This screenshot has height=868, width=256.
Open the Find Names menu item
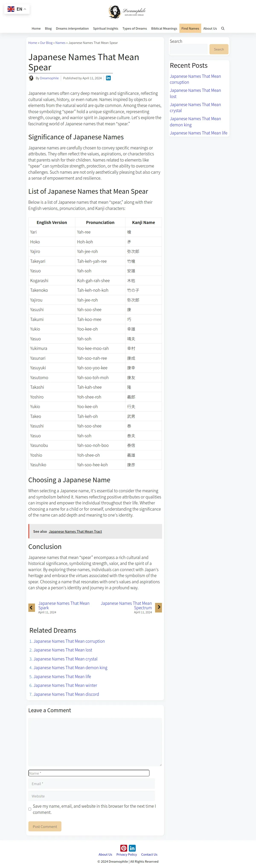point(190,29)
